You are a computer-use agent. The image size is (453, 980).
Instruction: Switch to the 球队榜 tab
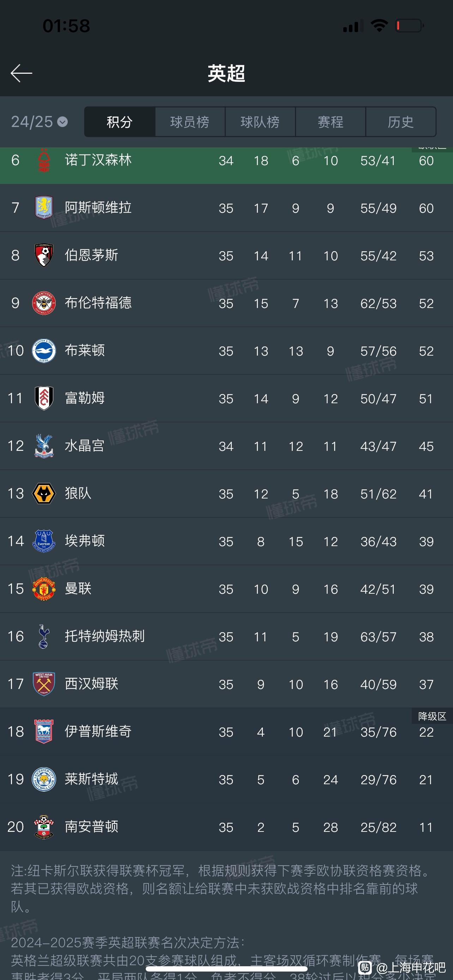click(x=260, y=122)
